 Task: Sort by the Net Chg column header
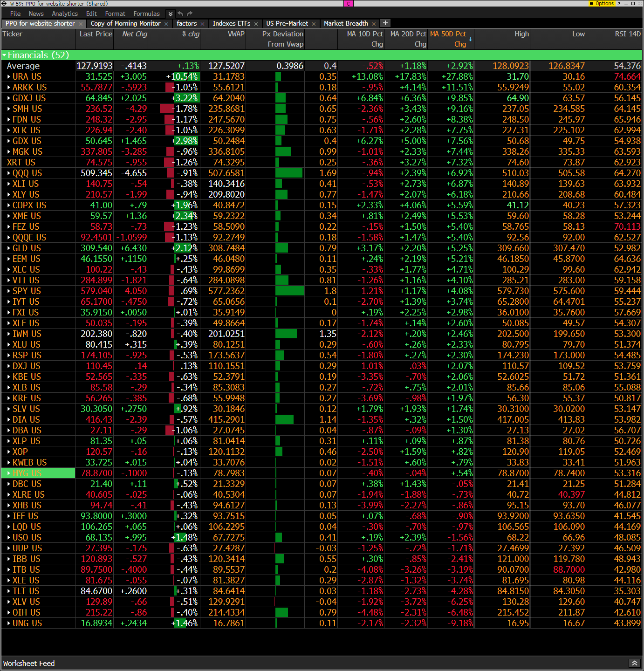[x=131, y=39]
